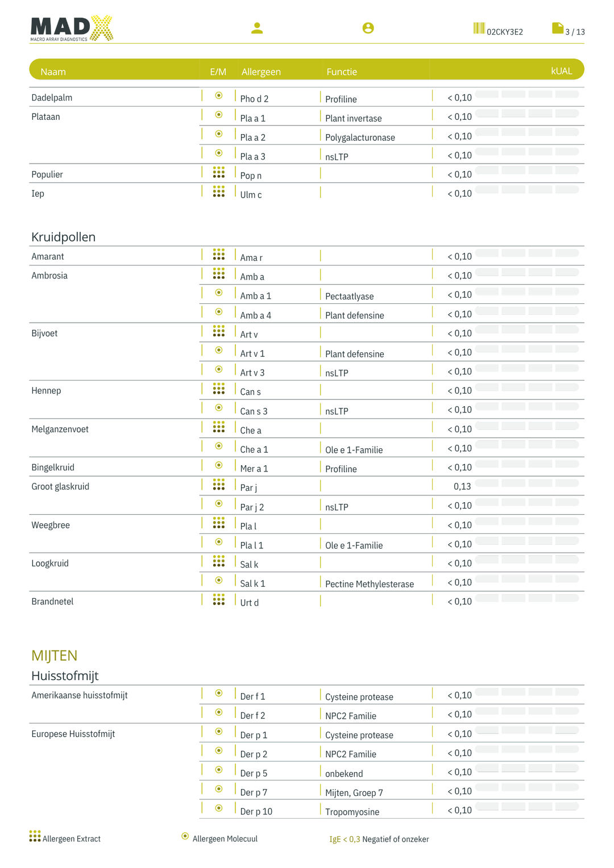The image size is (614, 868).
Task: Click the Kruidpollen section heading
Action: (63, 237)
